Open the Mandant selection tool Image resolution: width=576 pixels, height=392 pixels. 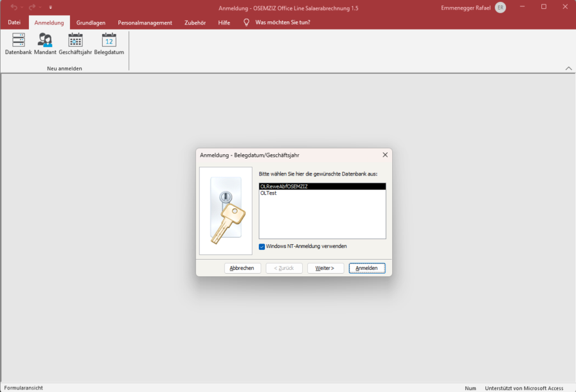pos(45,43)
